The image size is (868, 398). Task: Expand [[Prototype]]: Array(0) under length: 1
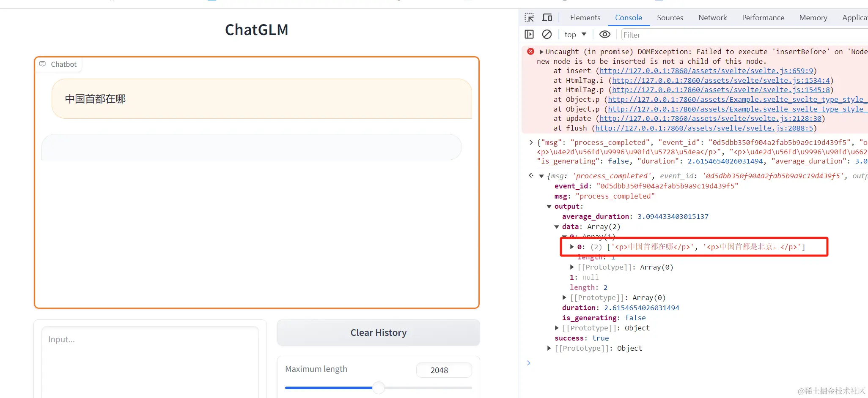[x=572, y=267]
